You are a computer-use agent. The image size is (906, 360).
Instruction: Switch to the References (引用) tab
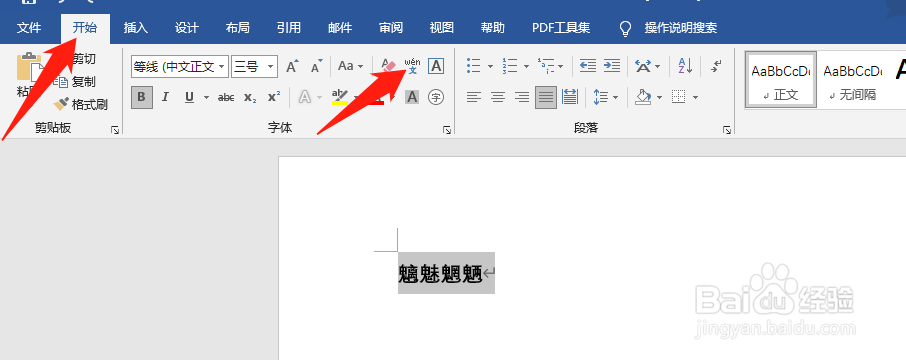288,28
